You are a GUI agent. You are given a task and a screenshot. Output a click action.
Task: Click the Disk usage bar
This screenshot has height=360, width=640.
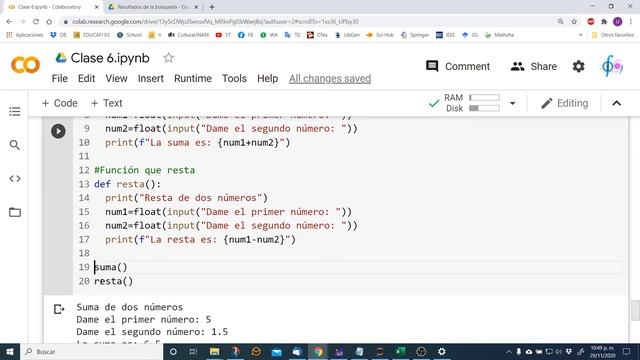point(484,108)
